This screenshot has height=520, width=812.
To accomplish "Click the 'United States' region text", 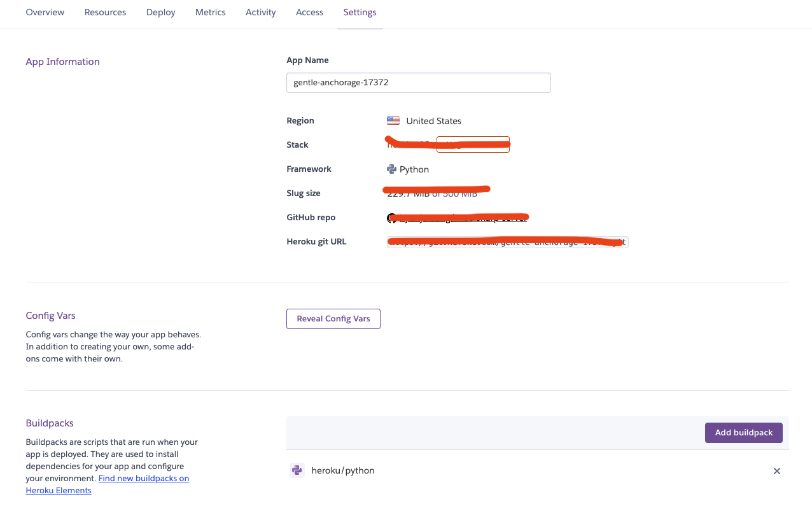I will coord(433,121).
